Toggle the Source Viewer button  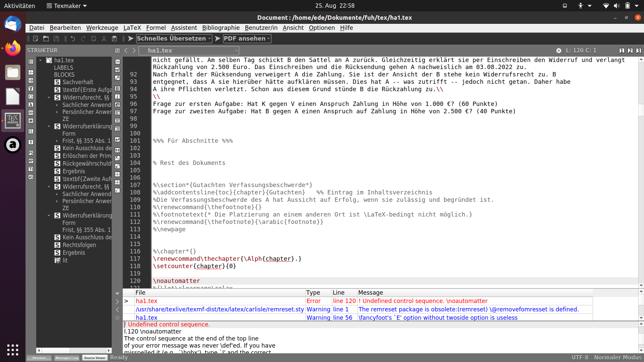point(95,358)
